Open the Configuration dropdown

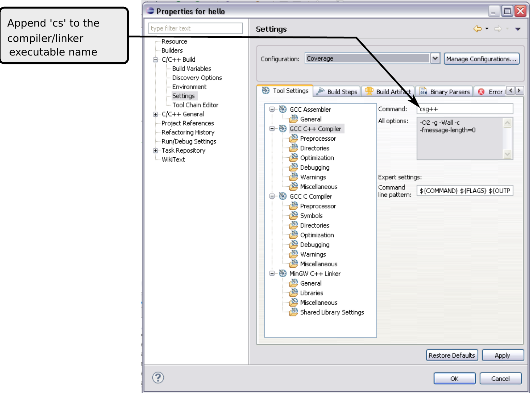435,59
